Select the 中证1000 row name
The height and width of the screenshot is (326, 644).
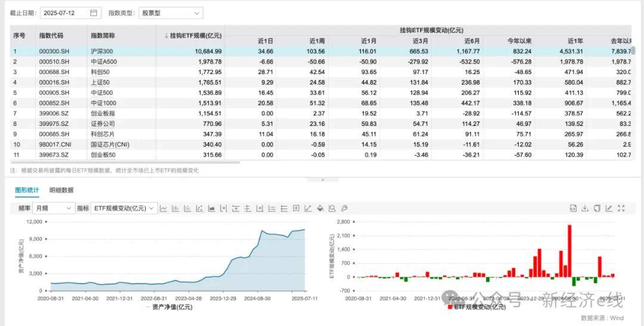[103, 103]
